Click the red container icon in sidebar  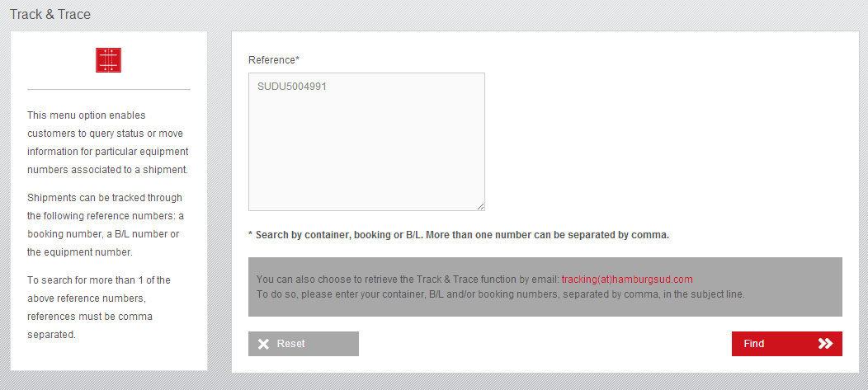coord(109,59)
